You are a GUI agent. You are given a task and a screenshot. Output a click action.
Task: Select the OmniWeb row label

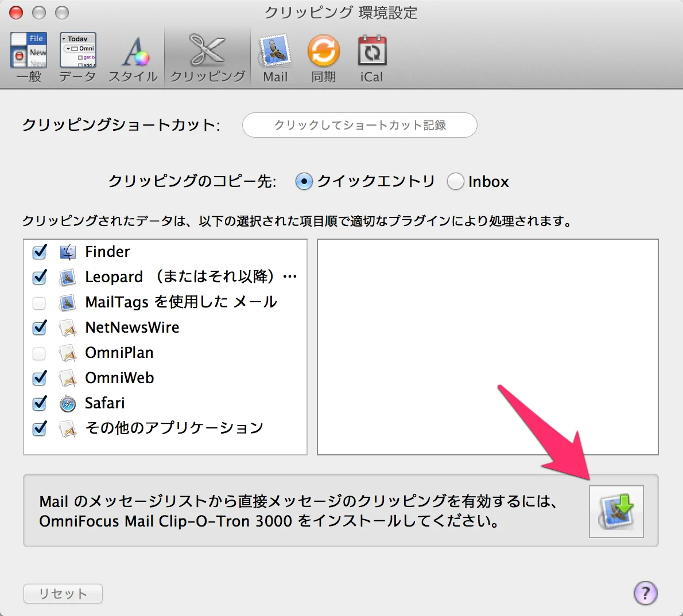click(119, 378)
